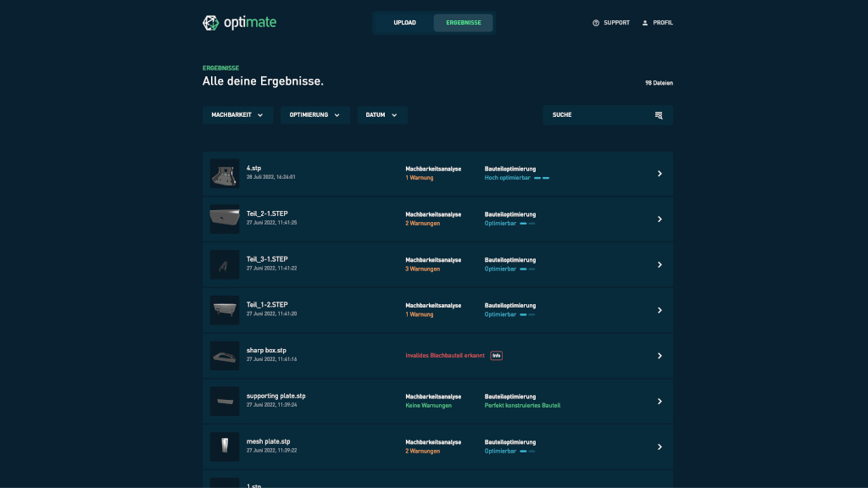Click 'Optimierbar' on the Teil_1-2.STEP row

(500, 314)
